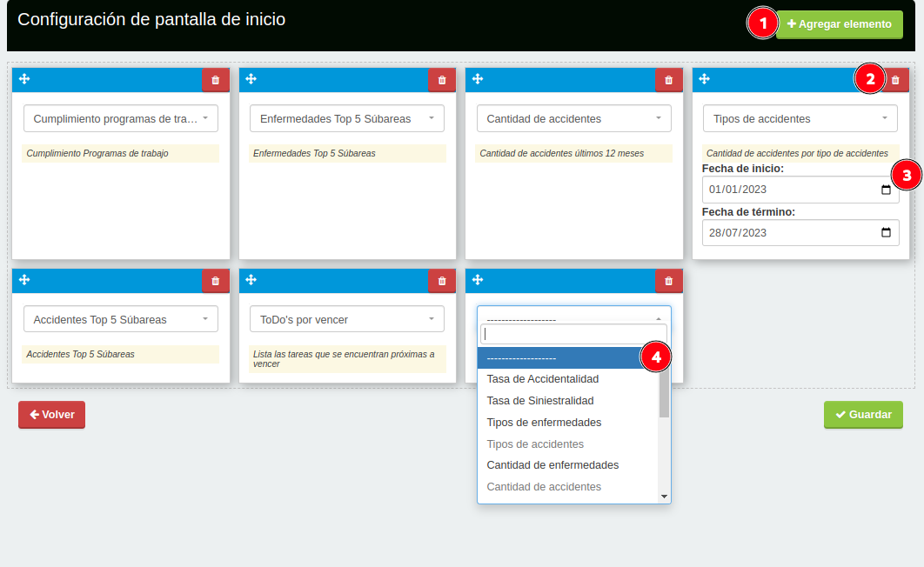This screenshot has width=924, height=567.
Task: Choose Cantidad de enfermedades option
Action: point(568,465)
